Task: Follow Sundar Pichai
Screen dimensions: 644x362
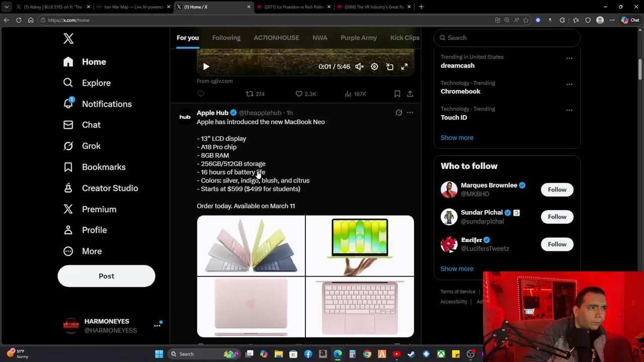Action: (557, 217)
